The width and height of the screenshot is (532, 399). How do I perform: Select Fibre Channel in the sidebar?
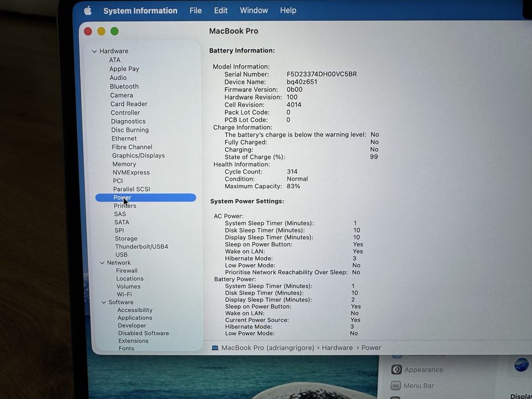coord(132,147)
